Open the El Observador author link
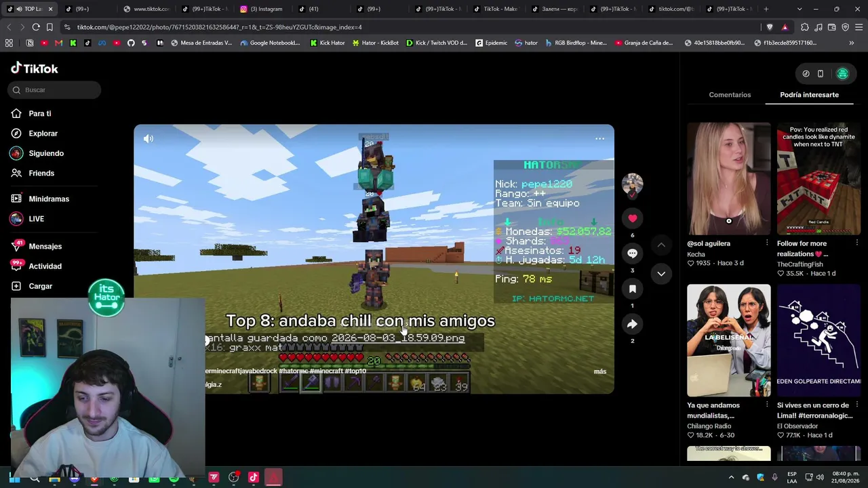This screenshot has height=488, width=868. [798, 426]
